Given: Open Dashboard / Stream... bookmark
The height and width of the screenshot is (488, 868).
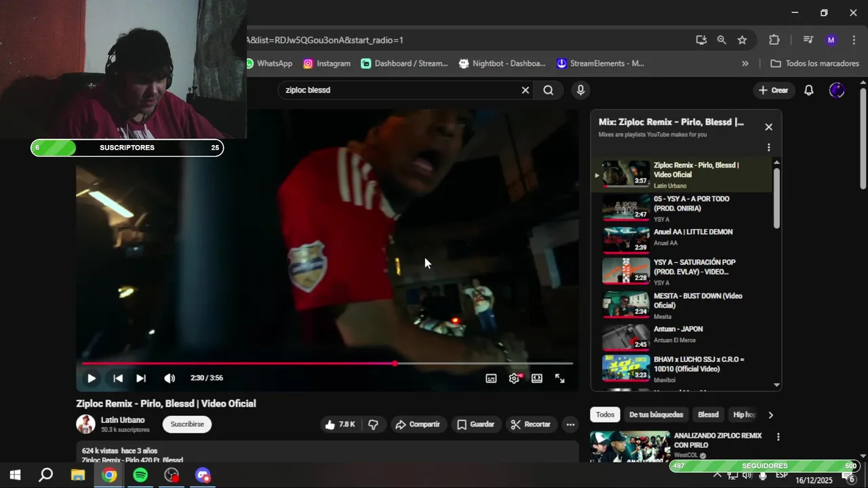Looking at the screenshot, I should click(x=404, y=64).
